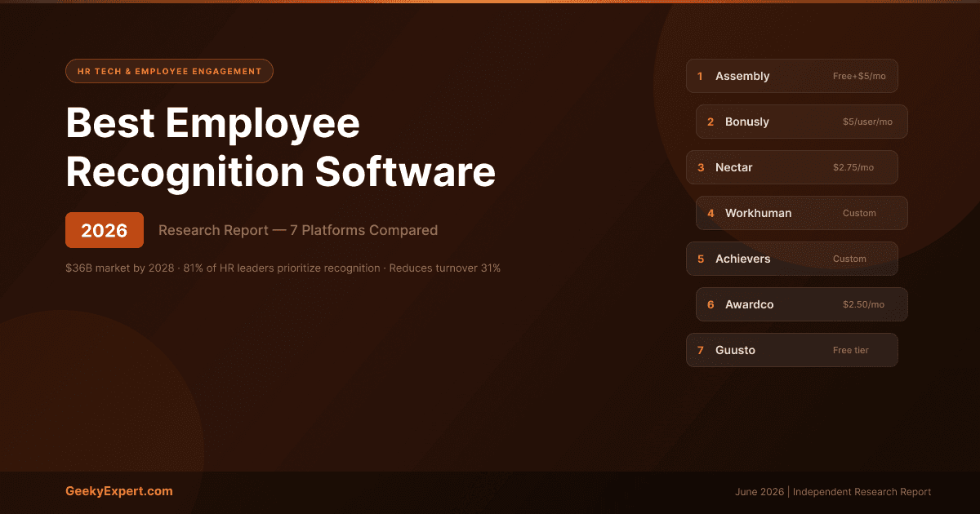This screenshot has width=980, height=514.
Task: Click the HR Tech & Employee Engagement badge
Action: 169,71
